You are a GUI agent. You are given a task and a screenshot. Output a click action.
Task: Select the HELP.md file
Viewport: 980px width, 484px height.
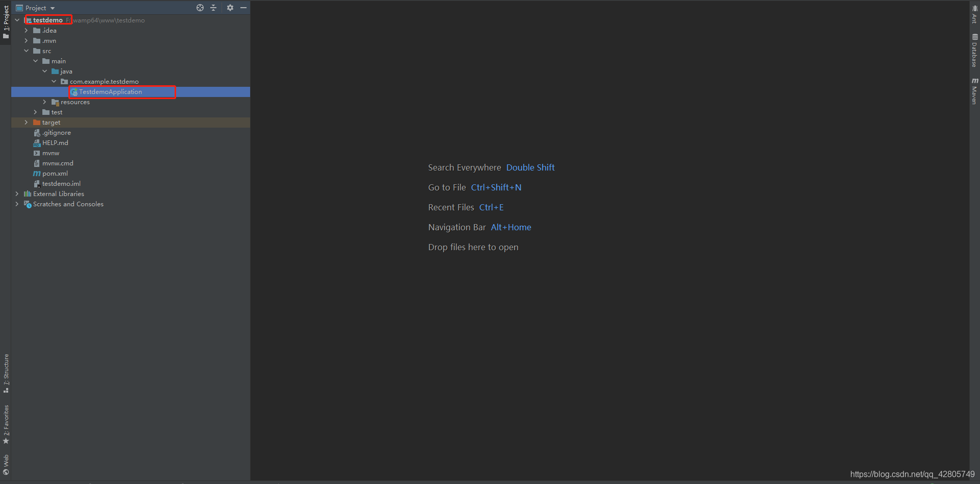(x=131, y=142)
